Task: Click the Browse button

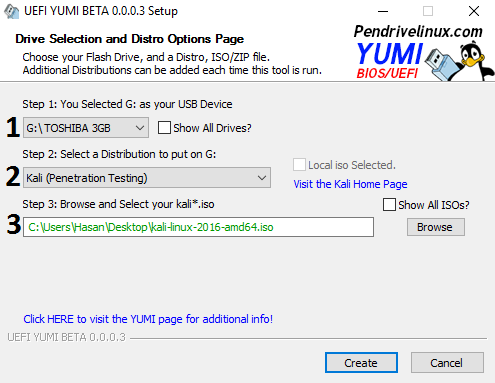Action: click(435, 227)
